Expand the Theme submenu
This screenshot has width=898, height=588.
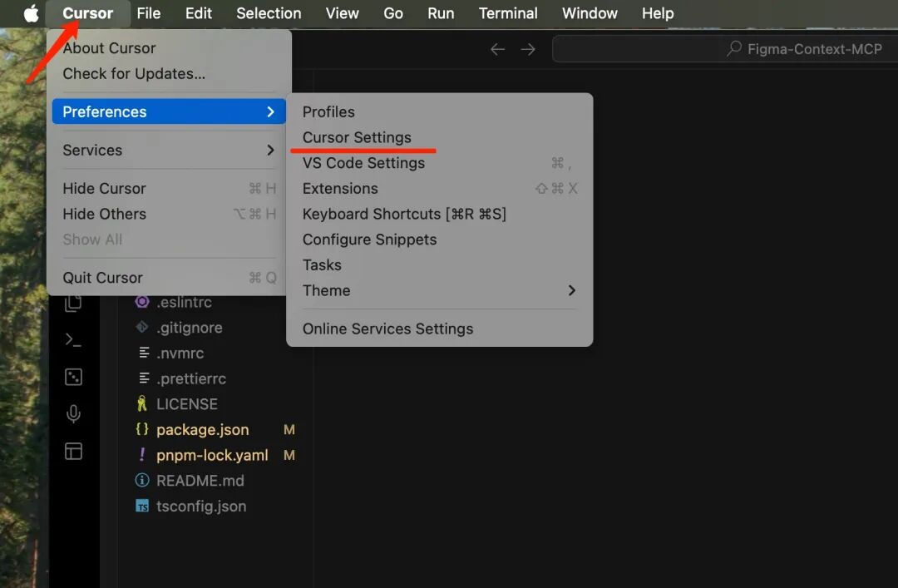click(439, 290)
